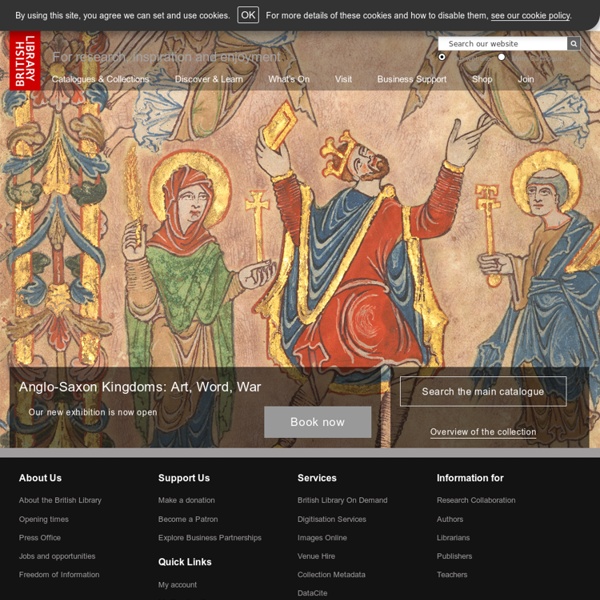Select the checked radio button under search box

pos(442,57)
